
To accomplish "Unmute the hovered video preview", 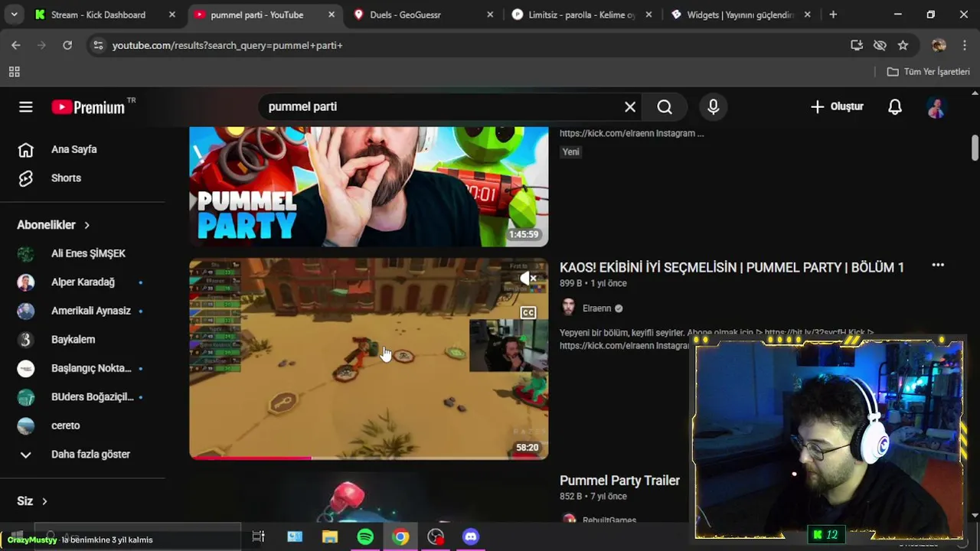I will click(x=528, y=279).
